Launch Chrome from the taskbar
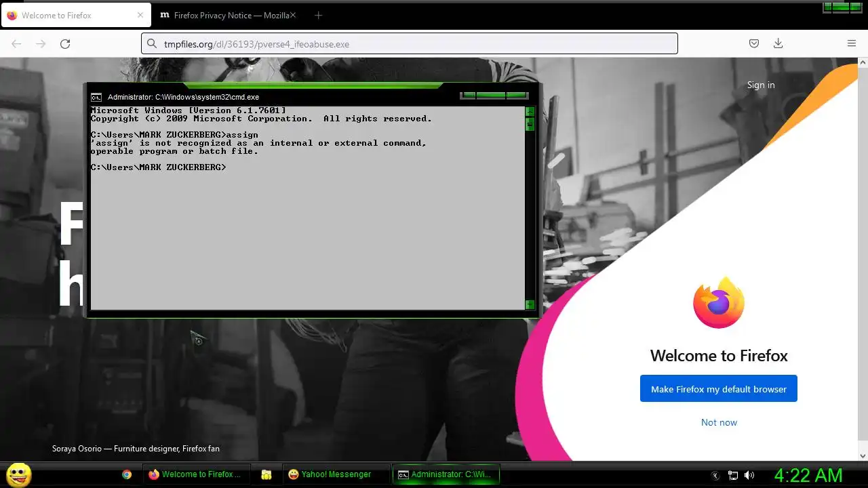This screenshot has width=868, height=488. pyautogui.click(x=126, y=474)
